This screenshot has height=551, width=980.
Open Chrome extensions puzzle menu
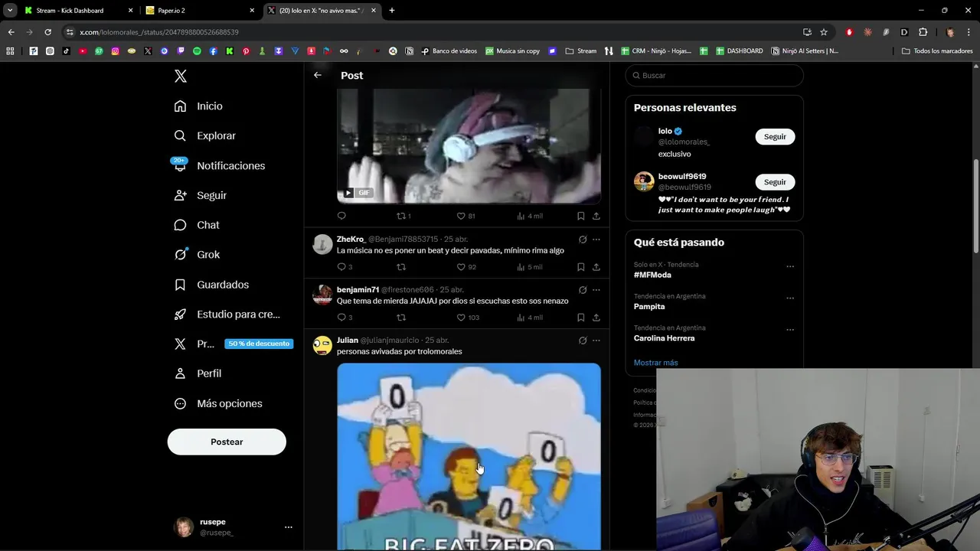[923, 32]
